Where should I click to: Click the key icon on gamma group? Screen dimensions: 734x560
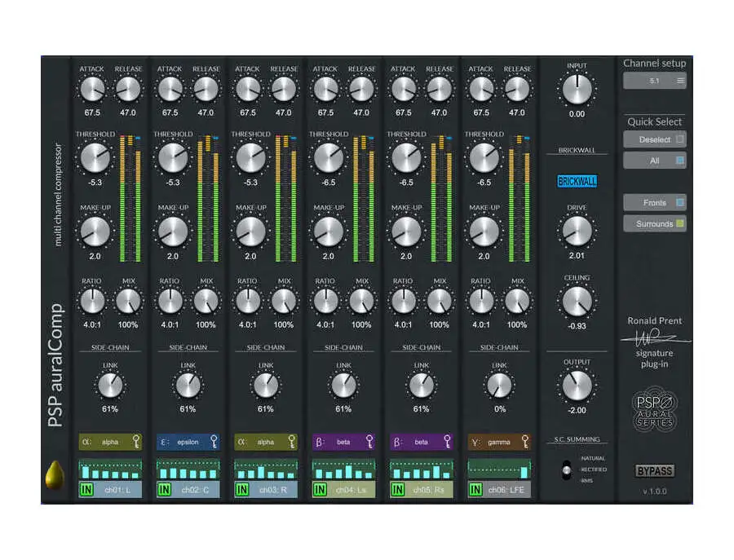pyautogui.click(x=524, y=442)
